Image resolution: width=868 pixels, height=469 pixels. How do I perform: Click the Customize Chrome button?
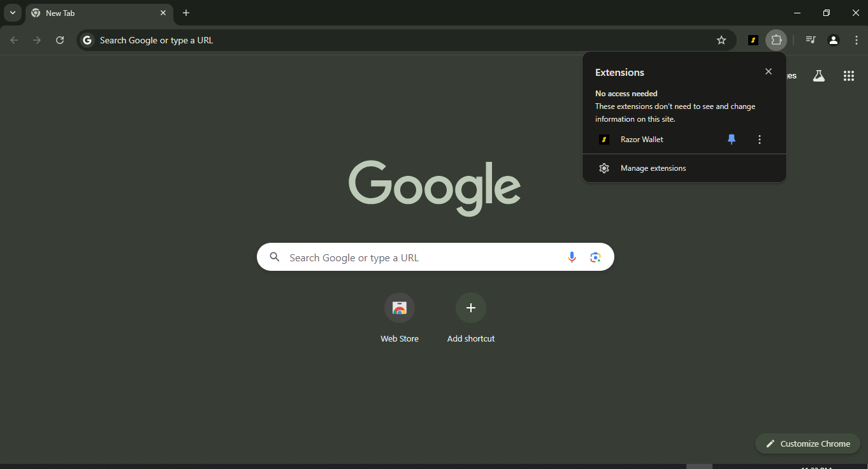807,444
